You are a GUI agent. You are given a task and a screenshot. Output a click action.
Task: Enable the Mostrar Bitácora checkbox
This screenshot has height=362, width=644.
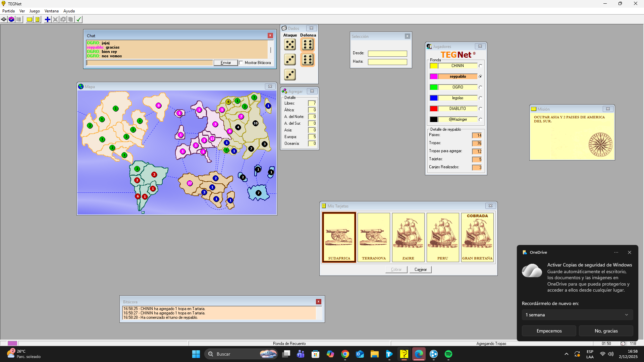(241, 63)
